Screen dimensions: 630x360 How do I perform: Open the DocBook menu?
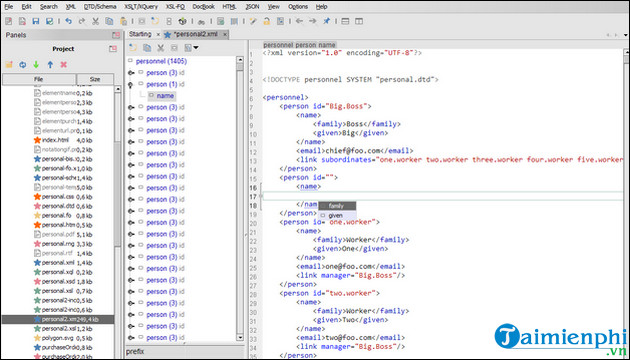click(203, 6)
